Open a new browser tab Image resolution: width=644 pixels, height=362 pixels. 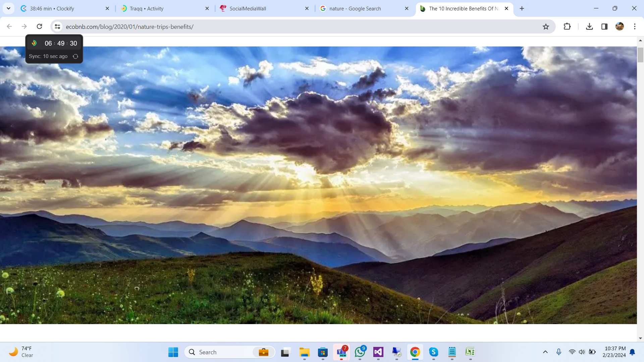coord(522,9)
